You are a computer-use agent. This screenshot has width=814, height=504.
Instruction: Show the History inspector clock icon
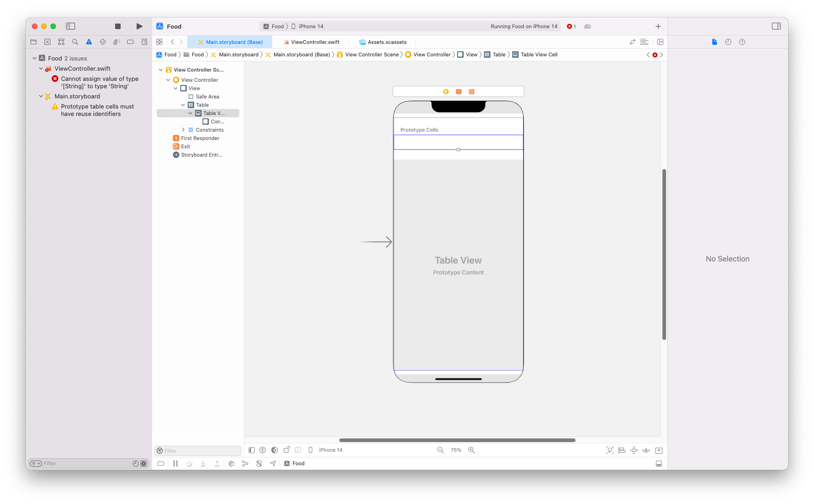tap(728, 42)
